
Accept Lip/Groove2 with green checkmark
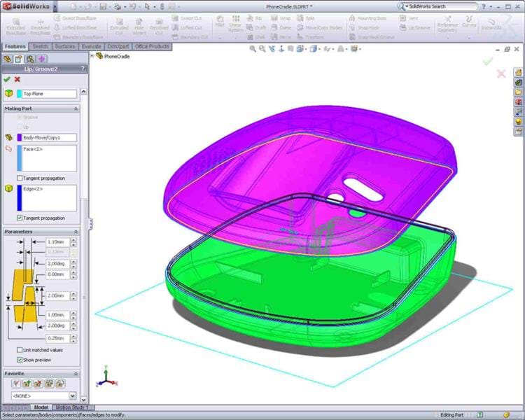coord(7,79)
